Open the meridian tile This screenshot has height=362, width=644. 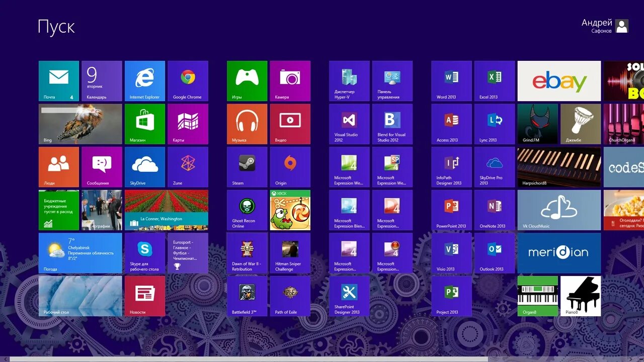pos(559,253)
